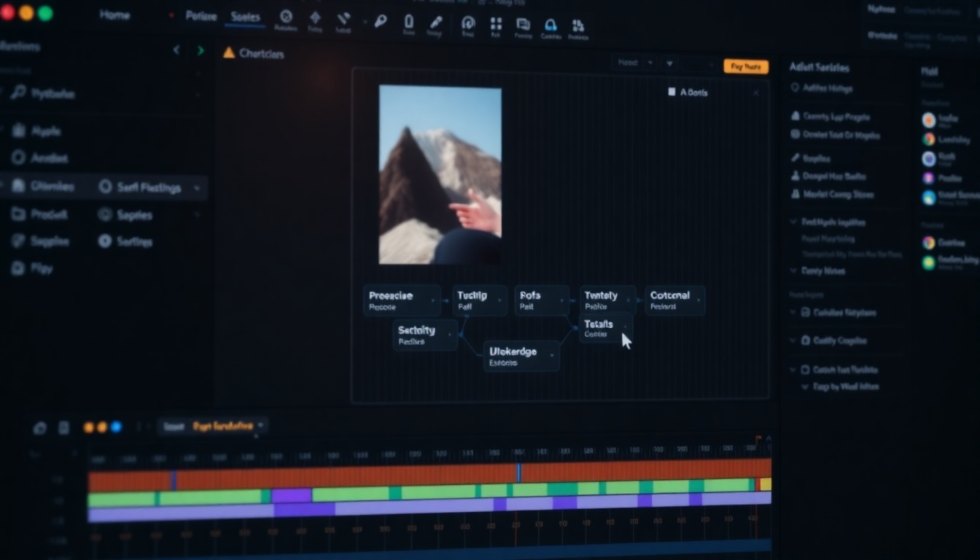
Task: Click the mountain image thumbnail in canvas
Action: coord(440,174)
